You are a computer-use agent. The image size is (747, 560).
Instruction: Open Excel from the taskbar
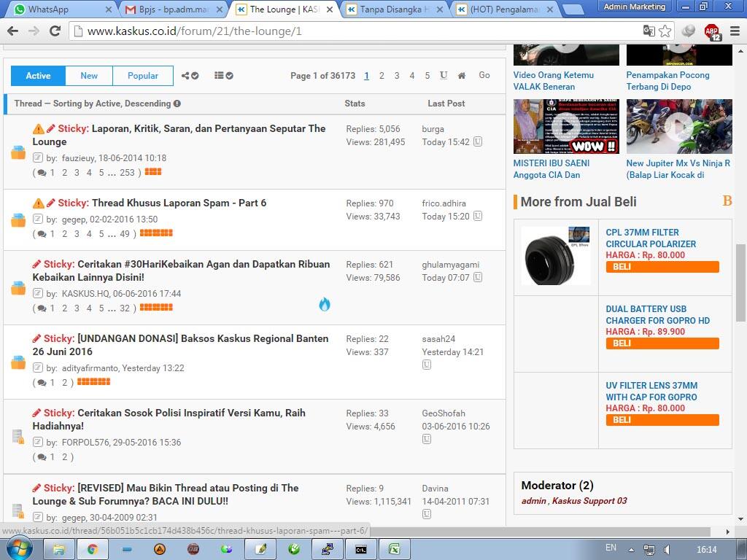[394, 550]
